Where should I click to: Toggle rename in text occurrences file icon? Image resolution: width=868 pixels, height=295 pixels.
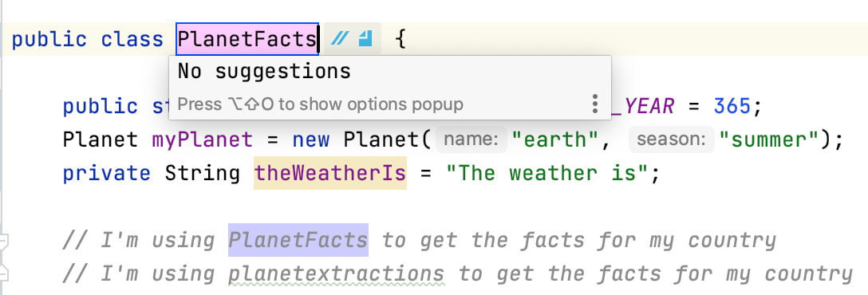coord(365,39)
